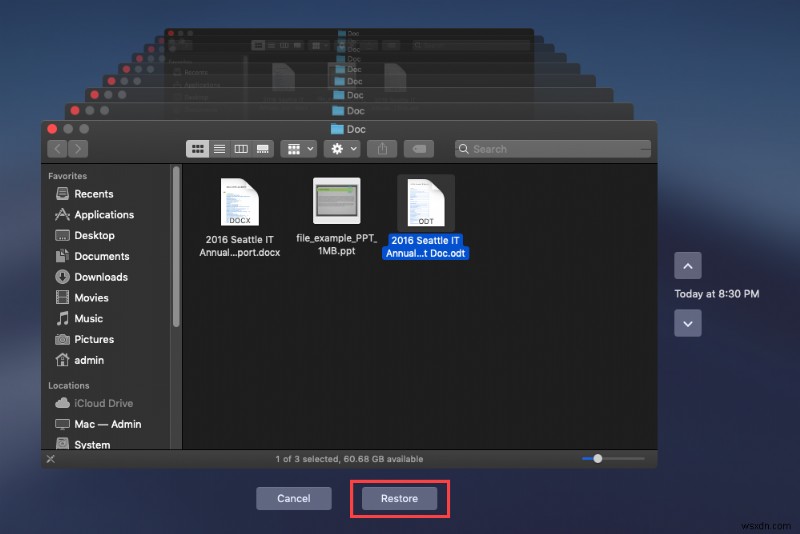Switch to icon view
Viewport: 800px width, 534px height.
(x=197, y=149)
